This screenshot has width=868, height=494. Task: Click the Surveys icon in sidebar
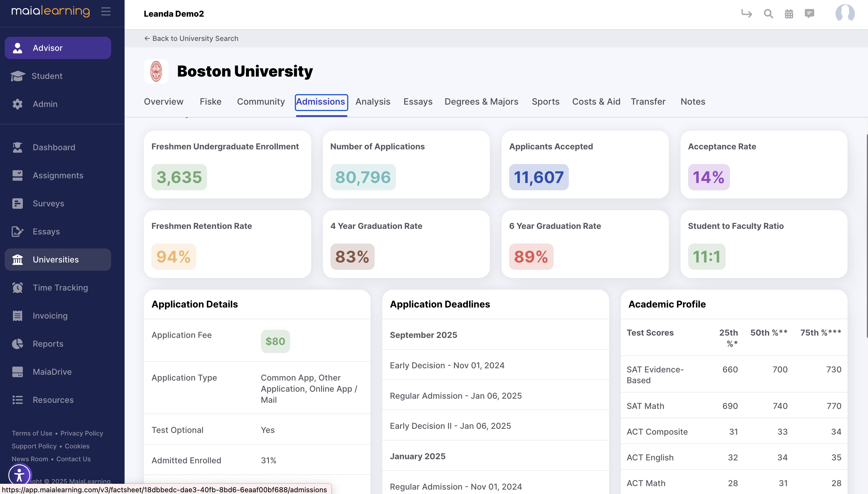17,203
